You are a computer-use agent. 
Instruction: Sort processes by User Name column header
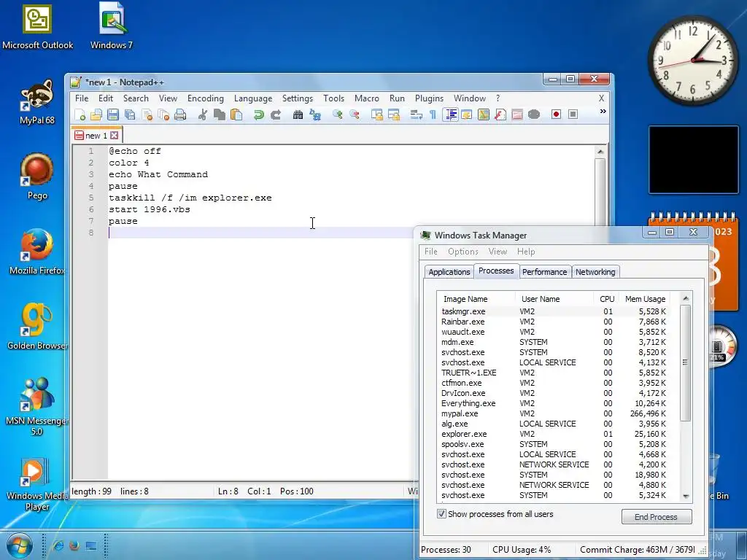click(x=554, y=299)
